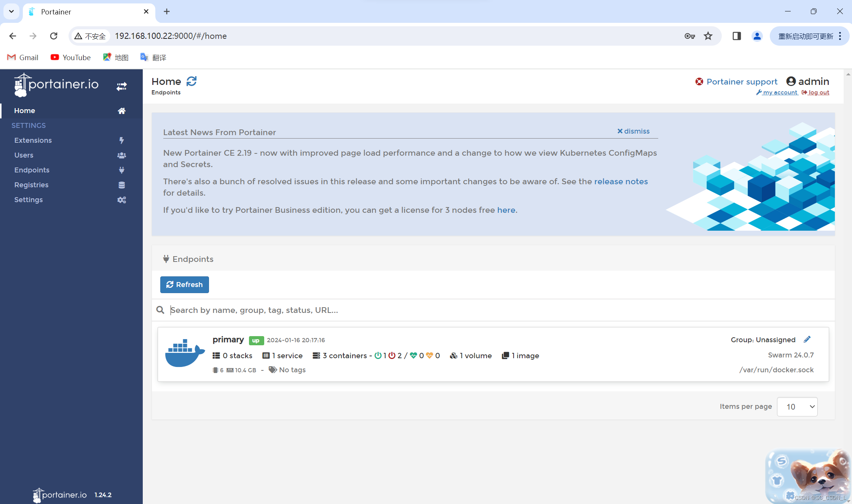Click the stacks list icon
Viewport: 852px width, 504px height.
(x=216, y=356)
